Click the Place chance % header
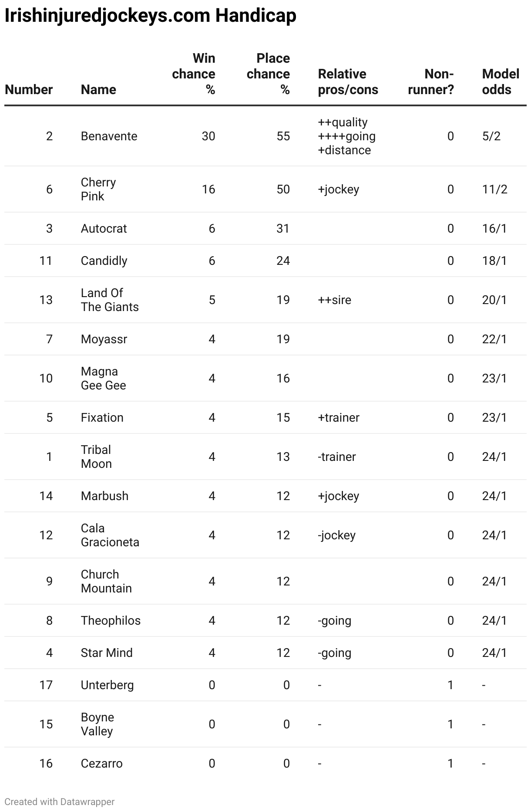The width and height of the screenshot is (531, 812). [268, 74]
